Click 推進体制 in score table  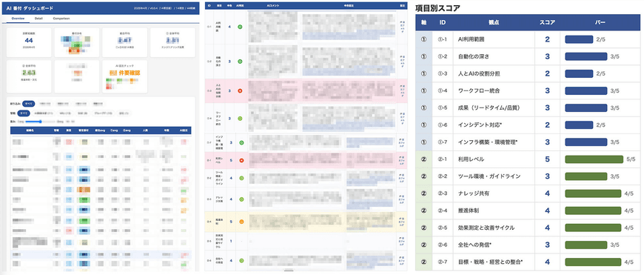coord(469,211)
